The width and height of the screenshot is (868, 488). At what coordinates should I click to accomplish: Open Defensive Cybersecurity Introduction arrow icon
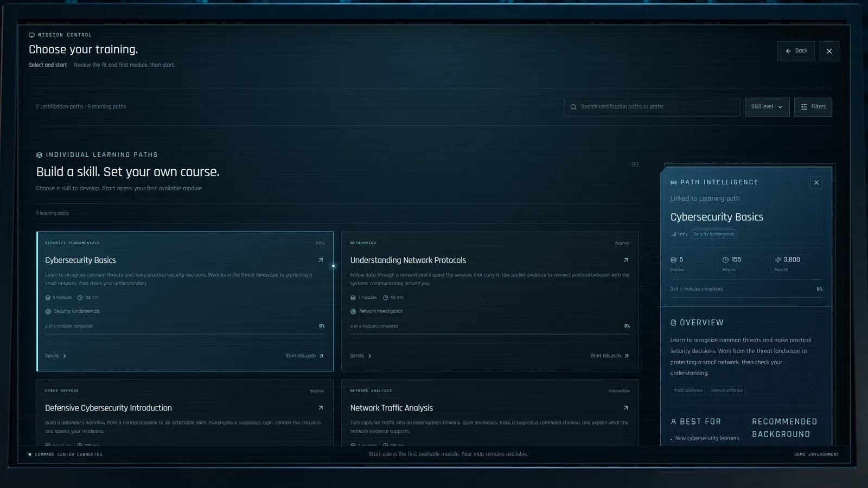pos(321,408)
